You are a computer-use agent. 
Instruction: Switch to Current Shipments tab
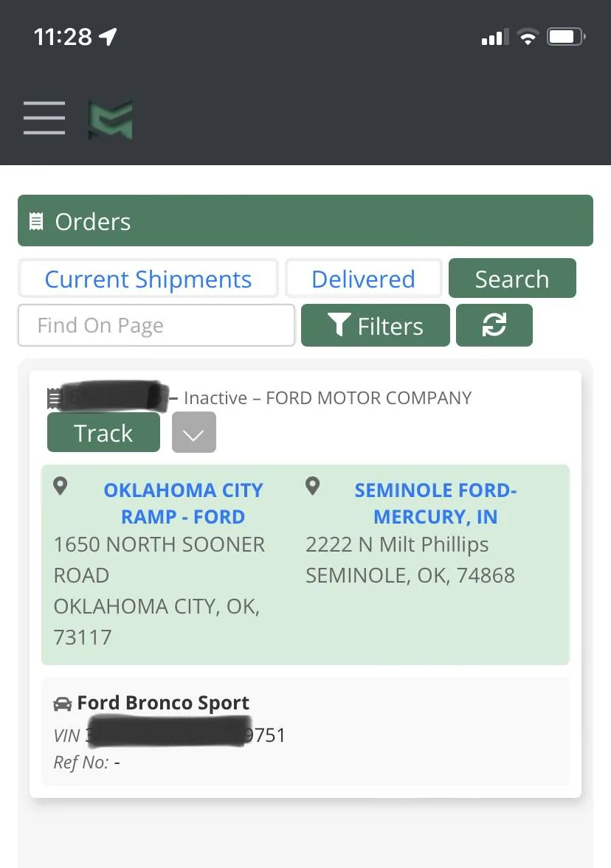[x=148, y=279]
